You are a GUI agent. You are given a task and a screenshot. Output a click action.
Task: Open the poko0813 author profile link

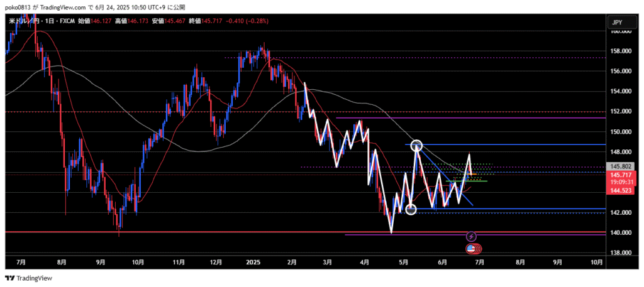tap(16, 7)
